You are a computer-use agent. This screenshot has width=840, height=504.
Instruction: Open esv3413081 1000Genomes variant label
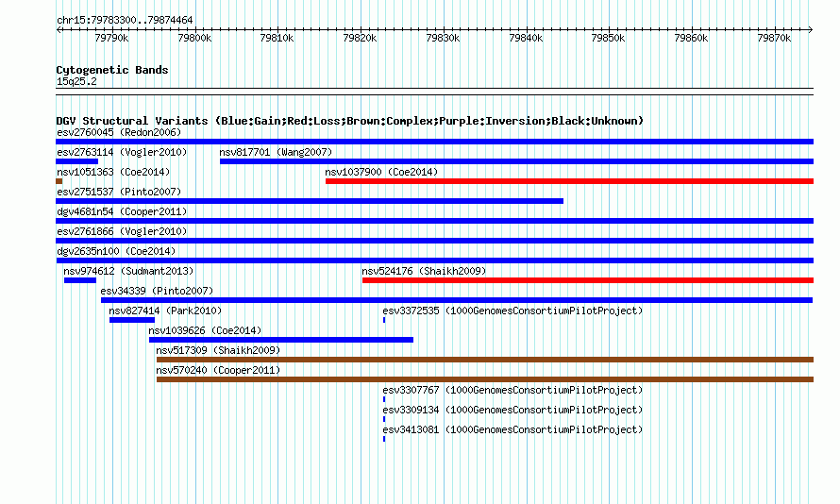coord(512,429)
